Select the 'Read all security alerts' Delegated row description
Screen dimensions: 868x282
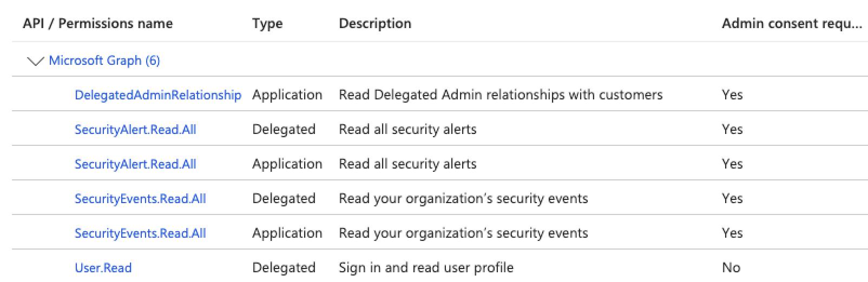407,130
